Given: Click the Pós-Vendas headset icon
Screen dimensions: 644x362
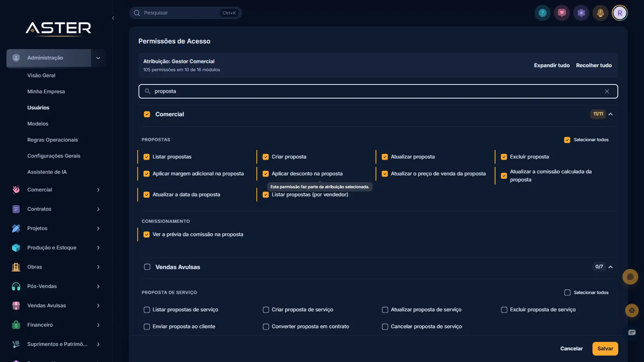Looking at the screenshot, I should [x=16, y=286].
